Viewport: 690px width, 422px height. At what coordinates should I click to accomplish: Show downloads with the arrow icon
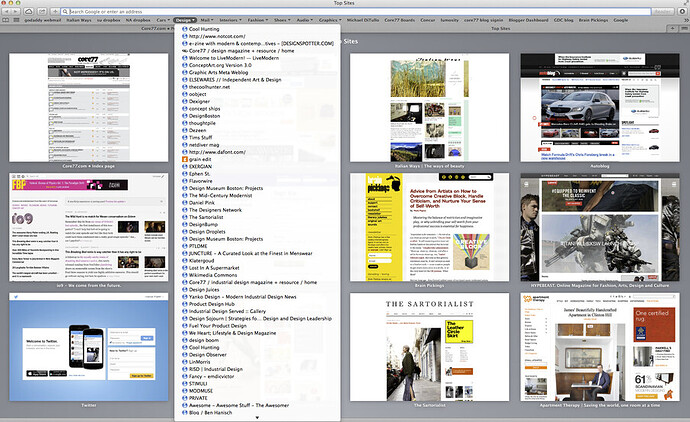[683, 11]
